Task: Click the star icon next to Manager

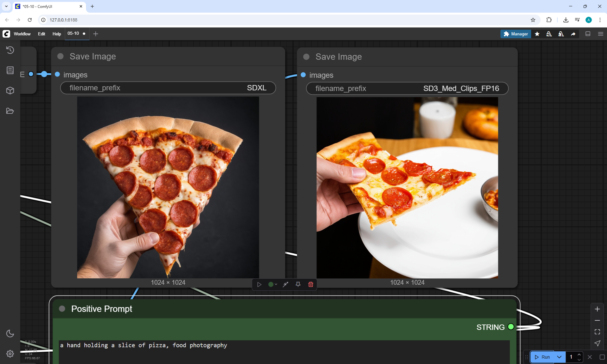Action: pyautogui.click(x=537, y=34)
